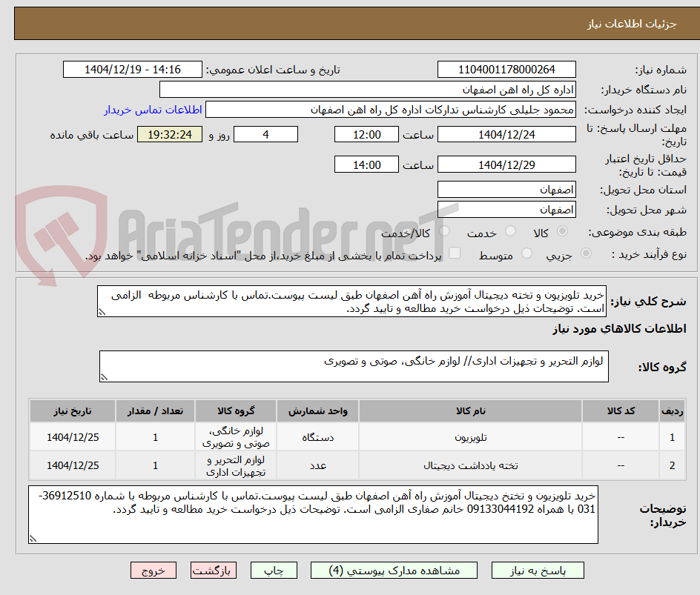This screenshot has height=595, width=700.
Task: Click the need date cell in تخته یادداشت row
Action: click(73, 465)
